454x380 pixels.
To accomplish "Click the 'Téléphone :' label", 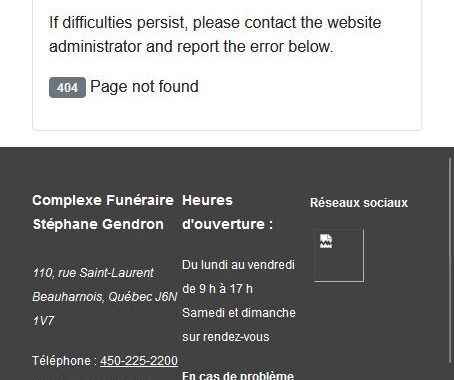I will (65, 361).
